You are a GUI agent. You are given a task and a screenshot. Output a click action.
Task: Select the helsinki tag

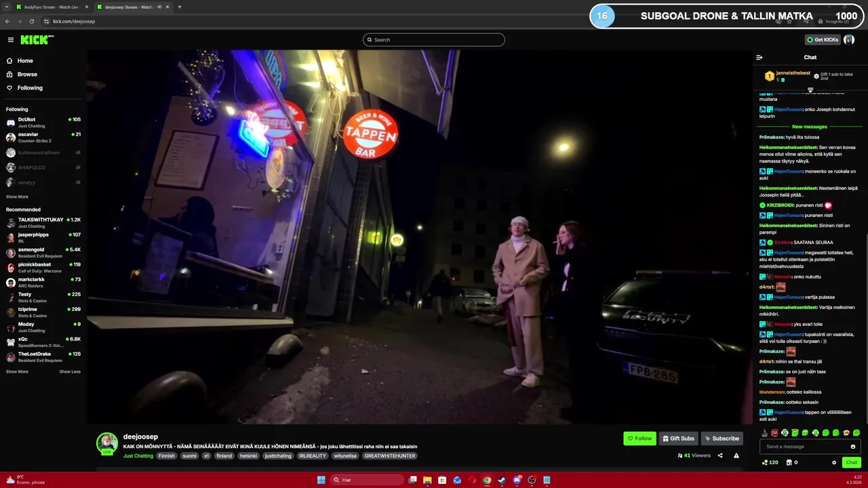tap(249, 456)
